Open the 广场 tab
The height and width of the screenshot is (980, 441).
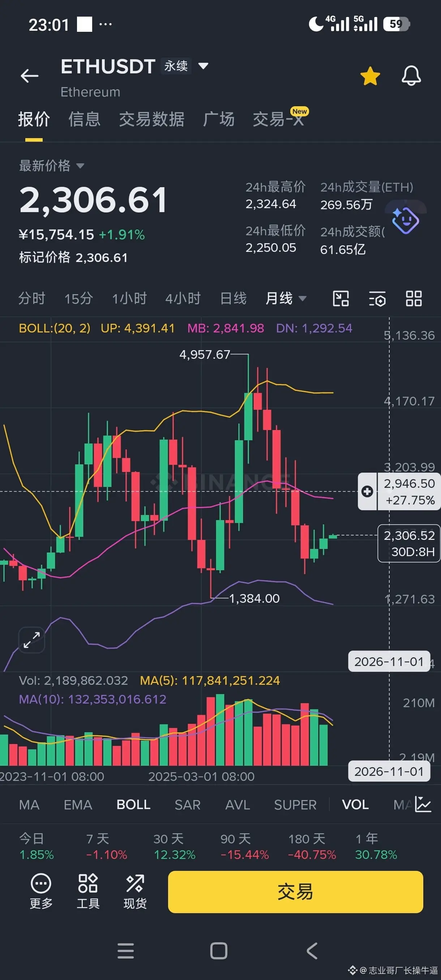[x=218, y=119]
